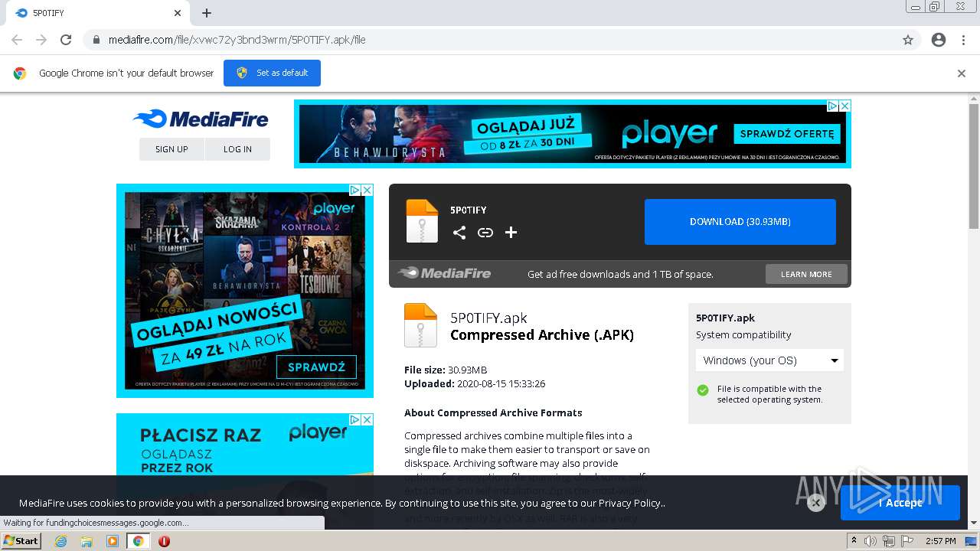This screenshot has height=551, width=980.
Task: Reload the MediaFire page
Action: (66, 40)
